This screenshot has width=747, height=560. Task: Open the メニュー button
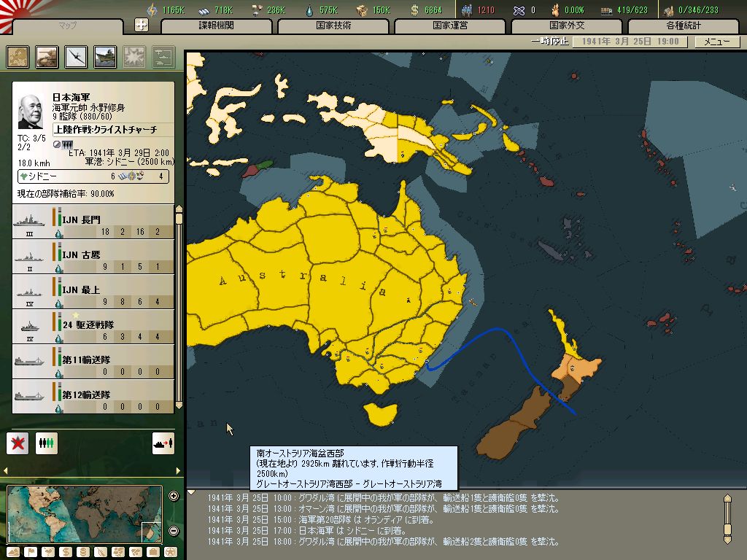click(x=717, y=42)
